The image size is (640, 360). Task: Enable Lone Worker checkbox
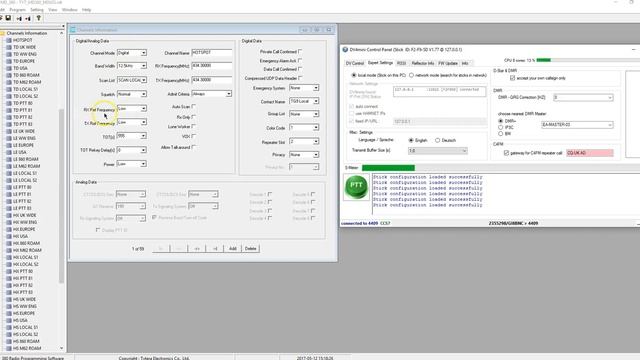(193, 127)
